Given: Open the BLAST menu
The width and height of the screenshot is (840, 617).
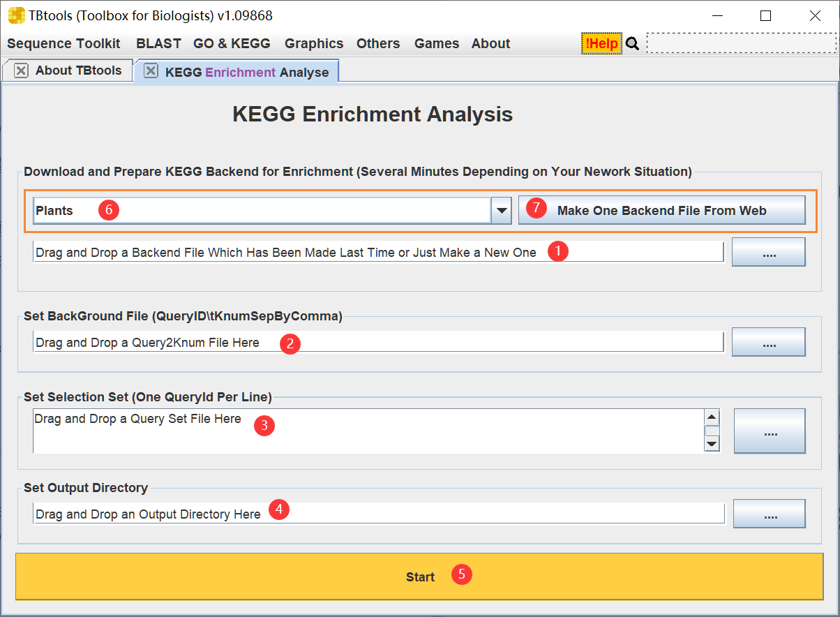Looking at the screenshot, I should pyautogui.click(x=158, y=43).
